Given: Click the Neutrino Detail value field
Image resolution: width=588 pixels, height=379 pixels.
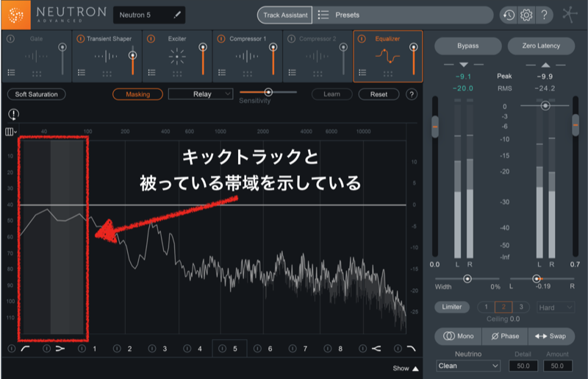Looking at the screenshot, I should click(523, 366).
